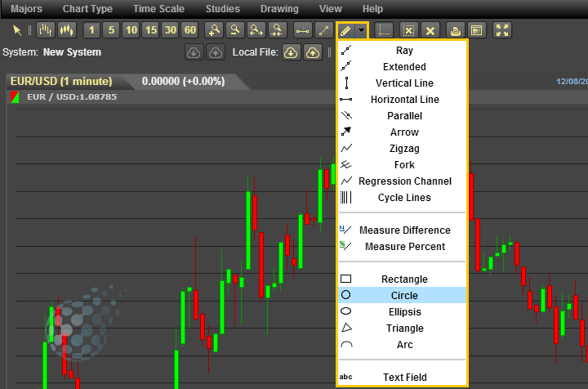Image resolution: width=588 pixels, height=389 pixels.
Task: Click the delete selected drawing icon
Action: pos(409,30)
